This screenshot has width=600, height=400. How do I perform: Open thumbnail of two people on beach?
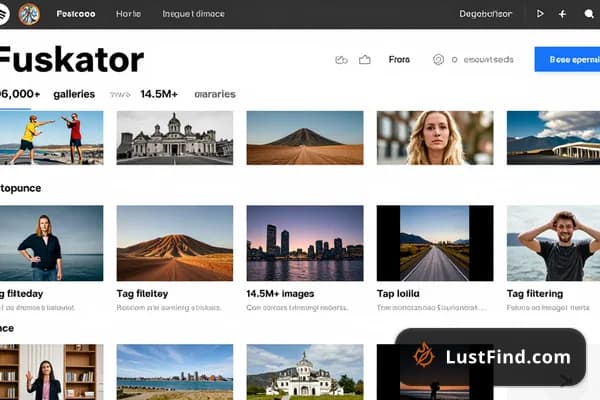coord(51,138)
